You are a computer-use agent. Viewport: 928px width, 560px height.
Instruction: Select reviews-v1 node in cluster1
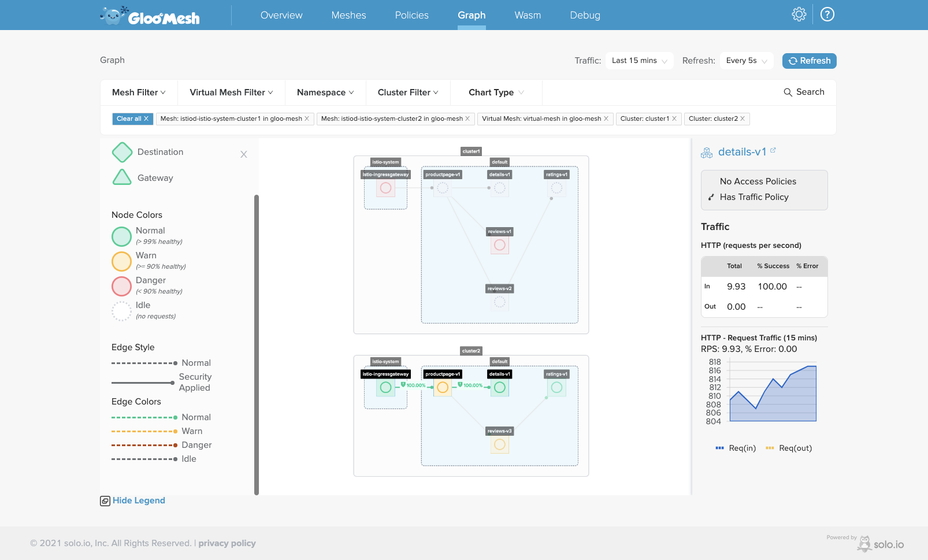point(500,245)
